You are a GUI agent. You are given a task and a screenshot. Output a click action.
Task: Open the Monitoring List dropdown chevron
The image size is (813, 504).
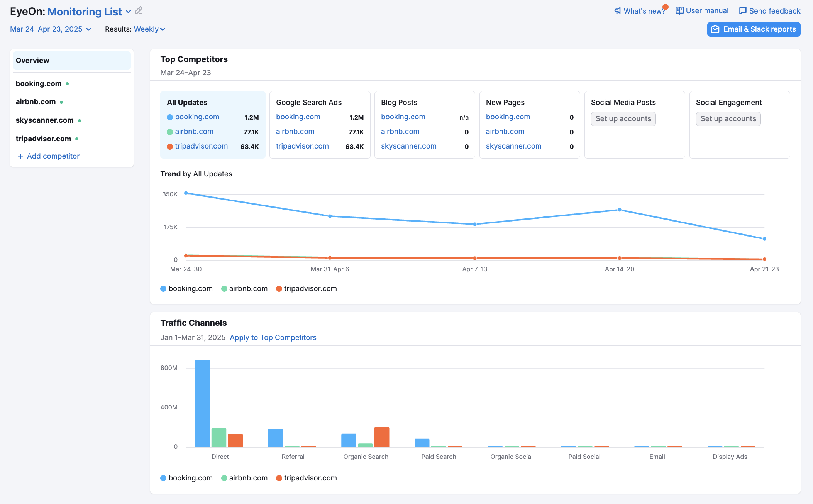pyautogui.click(x=129, y=12)
